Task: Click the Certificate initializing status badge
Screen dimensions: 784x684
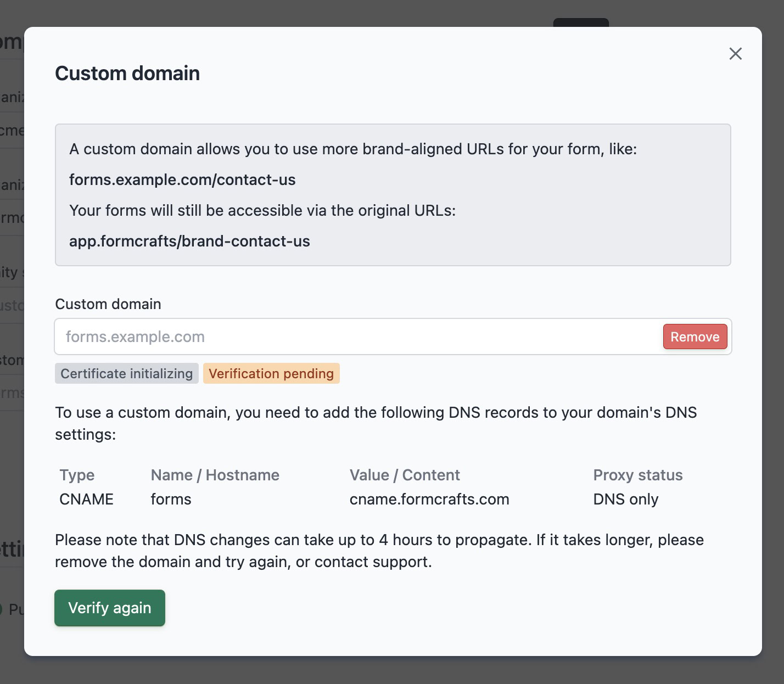Action: (x=127, y=373)
